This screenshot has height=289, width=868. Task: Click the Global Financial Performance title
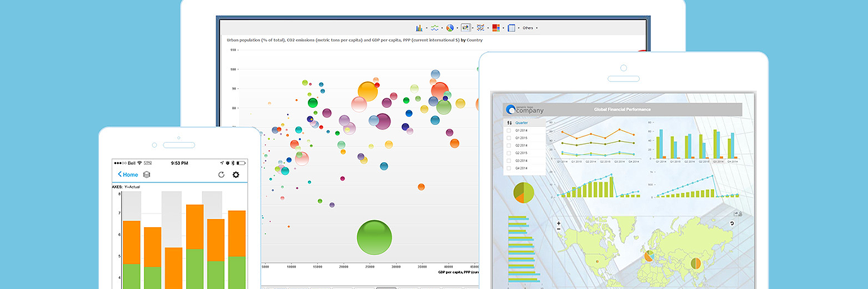(x=622, y=109)
